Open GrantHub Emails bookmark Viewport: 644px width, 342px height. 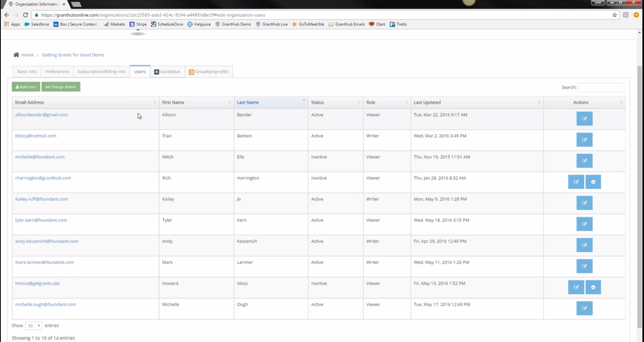(346, 24)
